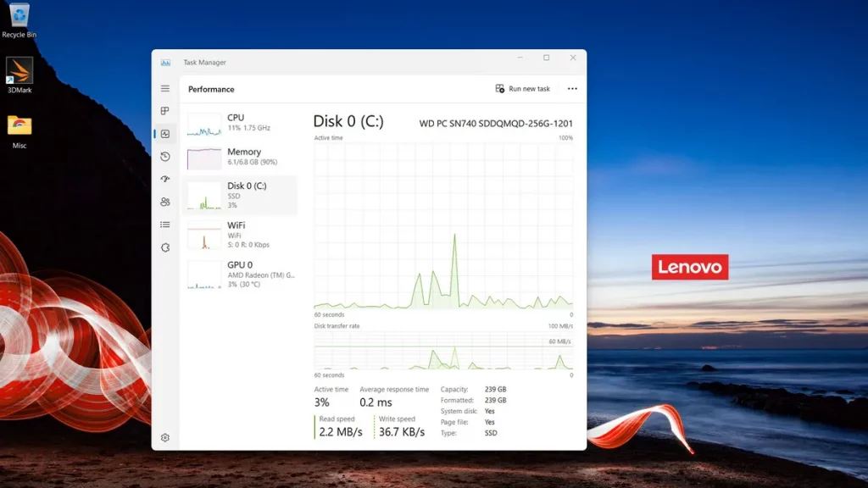Open the Users view icon
Image resolution: width=868 pixels, height=488 pixels.
(x=165, y=202)
